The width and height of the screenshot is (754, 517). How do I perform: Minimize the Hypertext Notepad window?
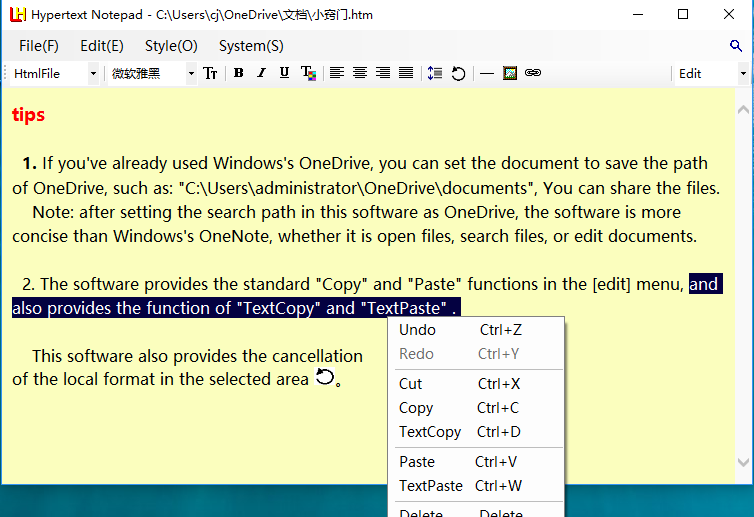click(638, 14)
